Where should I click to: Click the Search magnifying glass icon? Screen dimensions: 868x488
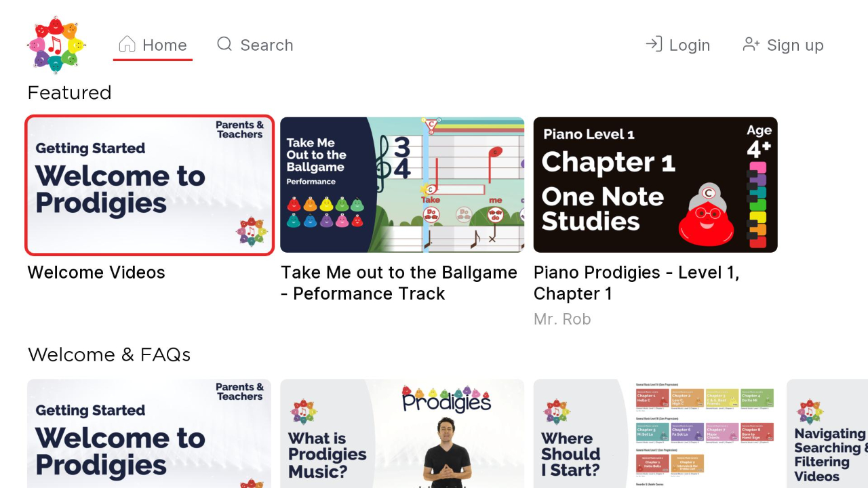[x=224, y=44]
